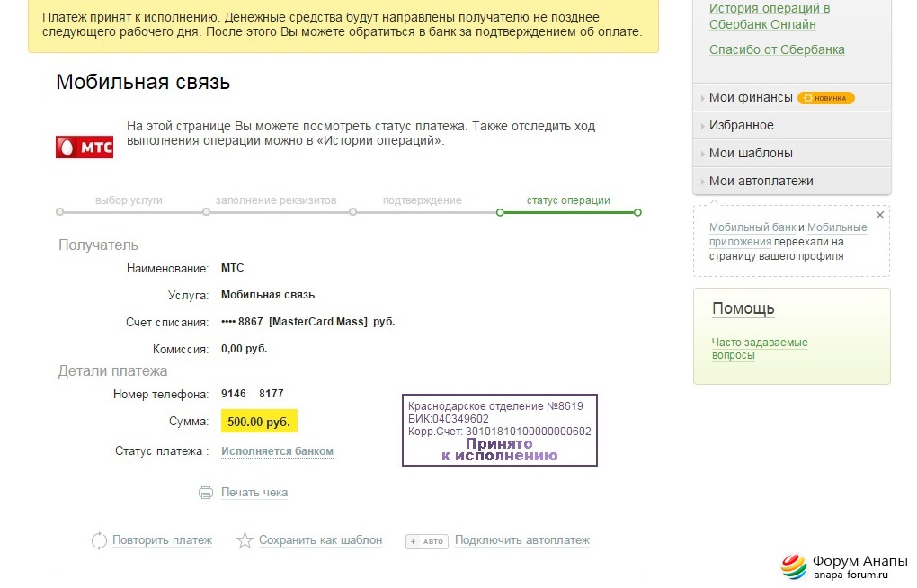The image size is (917, 588).
Task: Click Сохранить как шаблон link
Action: coord(320,540)
